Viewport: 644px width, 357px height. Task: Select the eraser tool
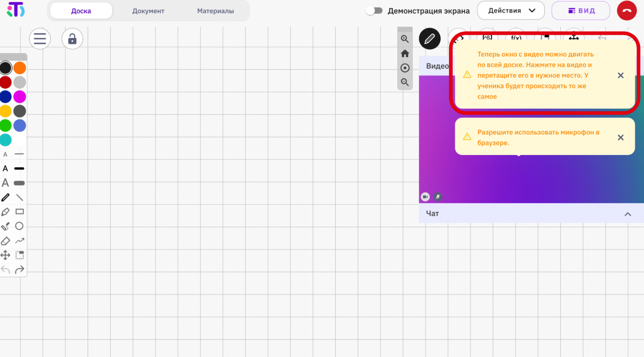tap(6, 241)
